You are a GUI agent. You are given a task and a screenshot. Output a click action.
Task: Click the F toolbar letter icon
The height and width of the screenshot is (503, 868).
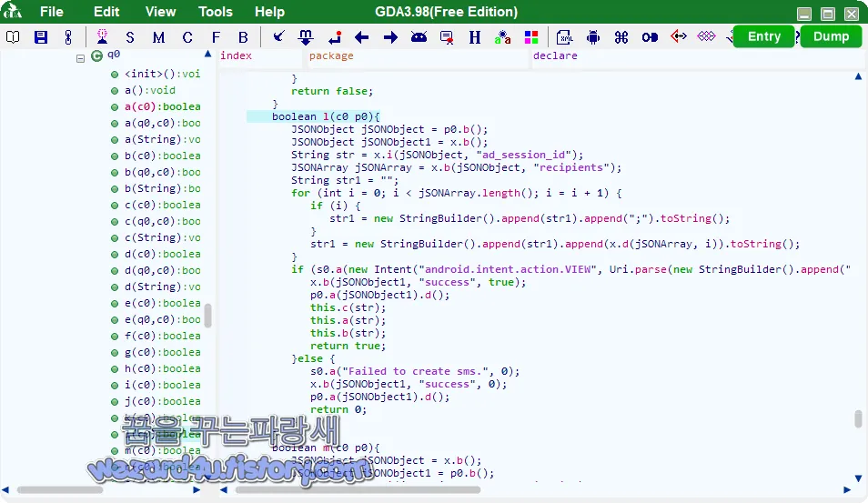point(216,37)
